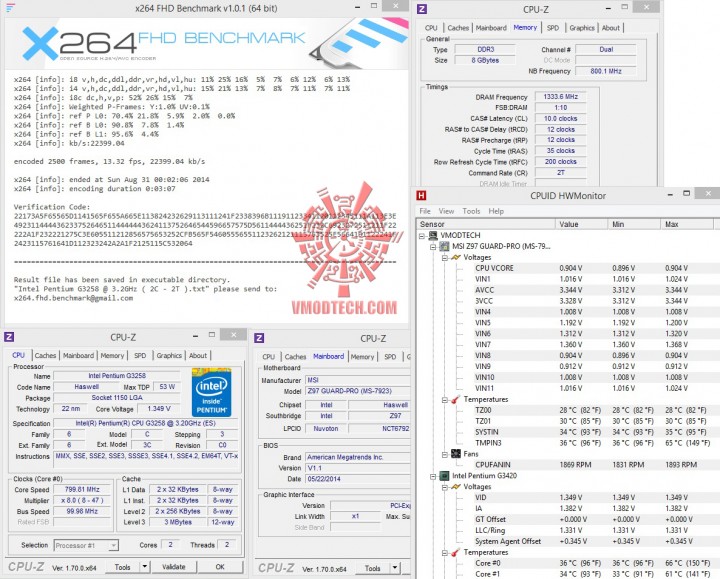Click the x264.fhd.benchmark@gmail.com email text
Viewport: 720px width, 579px height.
click(x=73, y=298)
